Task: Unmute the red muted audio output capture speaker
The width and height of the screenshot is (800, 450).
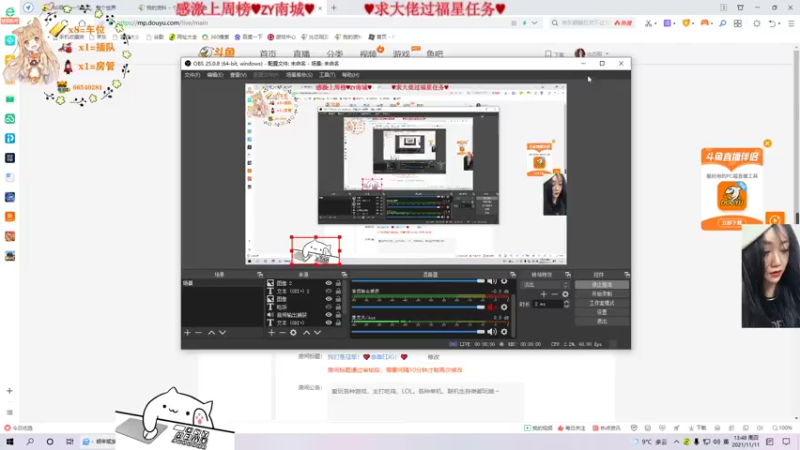Action: [492, 307]
